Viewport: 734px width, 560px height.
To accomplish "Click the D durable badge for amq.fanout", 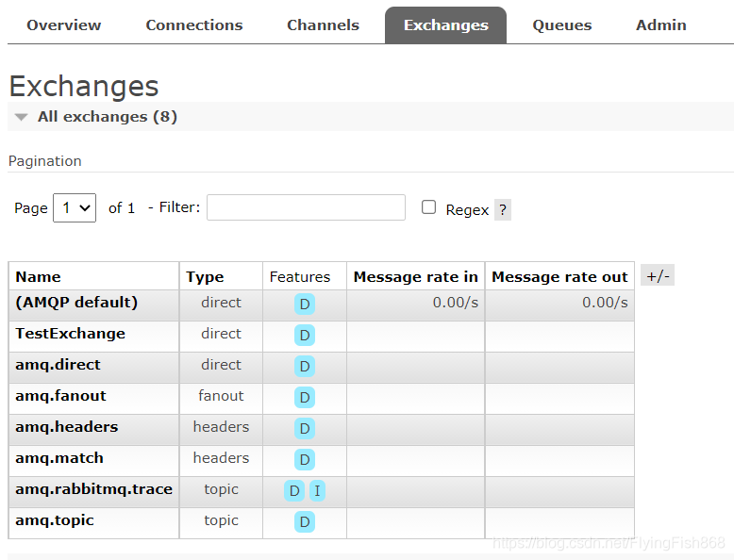I will [x=305, y=398].
